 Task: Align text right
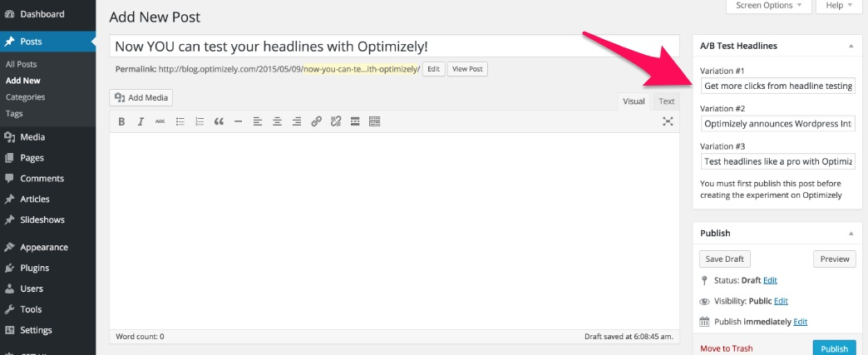click(x=297, y=122)
